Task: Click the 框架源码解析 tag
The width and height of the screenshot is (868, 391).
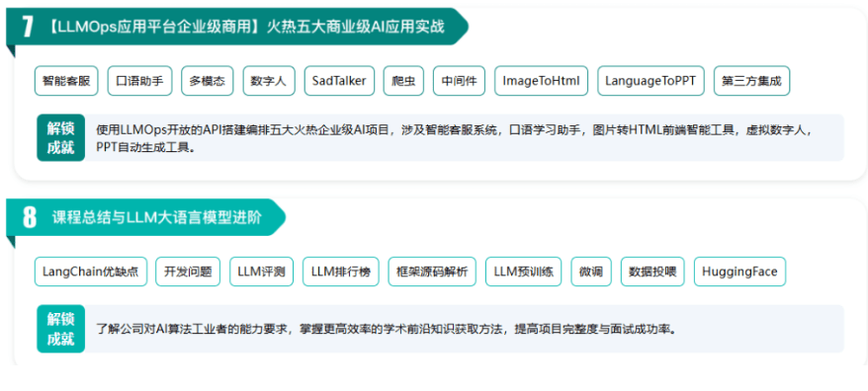Action: click(432, 272)
